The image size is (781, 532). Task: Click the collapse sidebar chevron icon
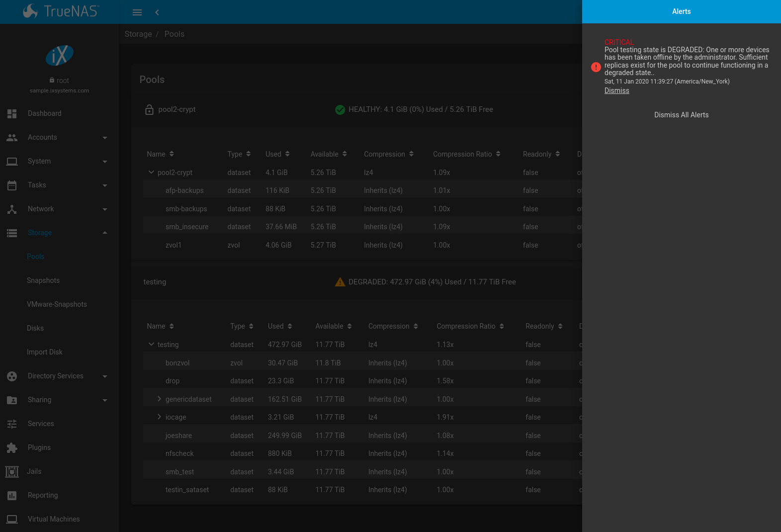(157, 12)
